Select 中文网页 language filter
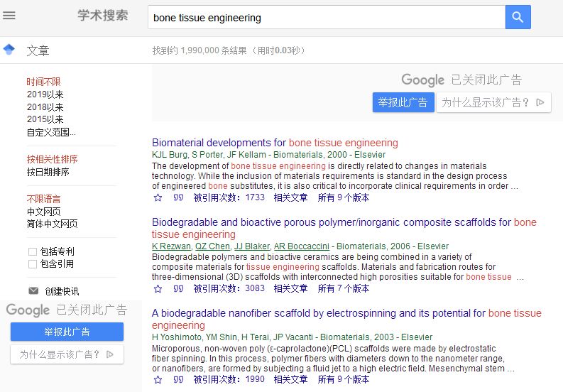Screen dimensions: 563x392 pos(43,212)
